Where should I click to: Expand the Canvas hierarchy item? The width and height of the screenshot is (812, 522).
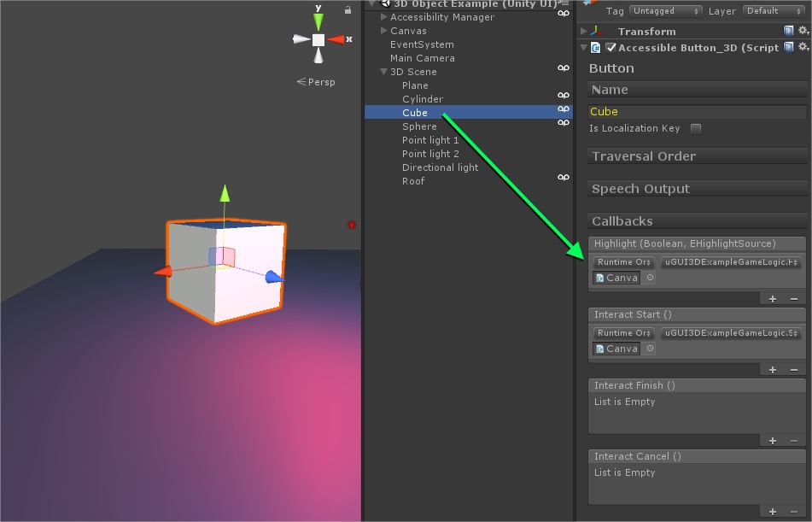(x=384, y=31)
